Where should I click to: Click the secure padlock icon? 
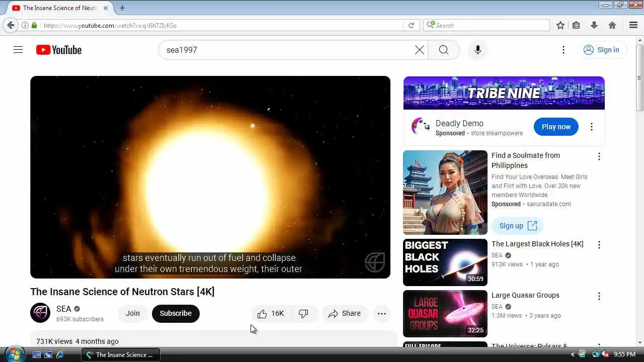(34, 25)
